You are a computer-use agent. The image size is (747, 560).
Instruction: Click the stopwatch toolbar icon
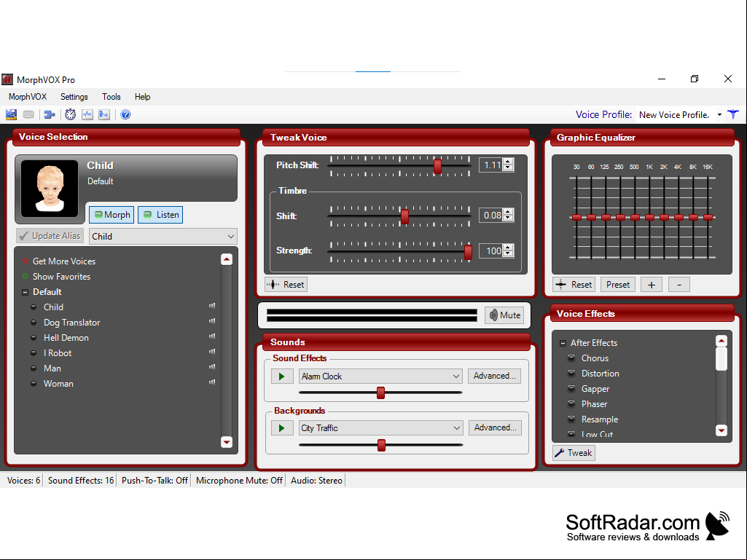71,114
